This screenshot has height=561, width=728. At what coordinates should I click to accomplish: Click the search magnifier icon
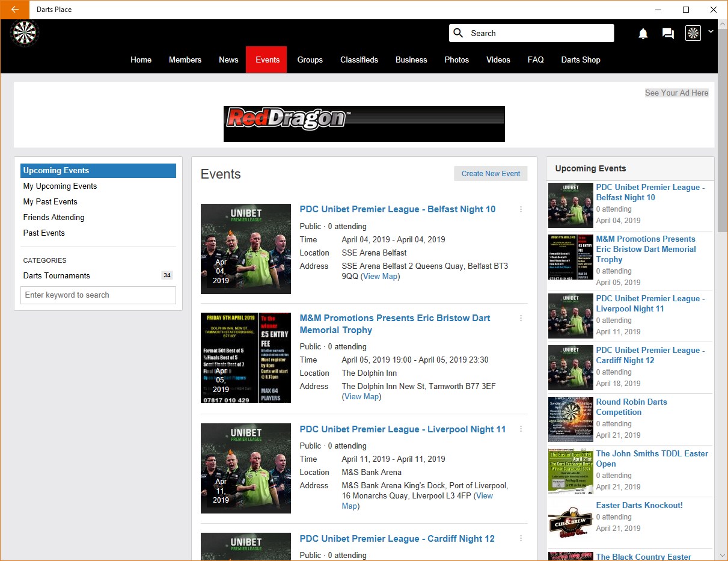pos(459,33)
